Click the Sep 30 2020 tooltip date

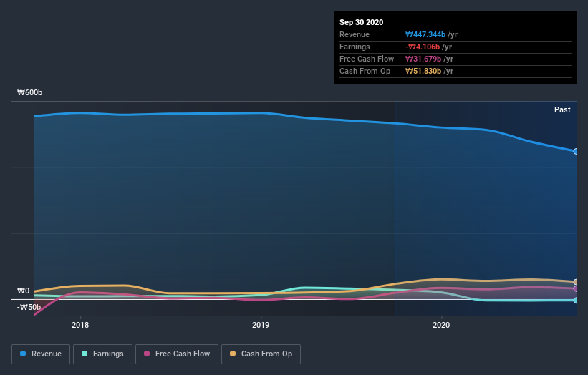point(361,22)
